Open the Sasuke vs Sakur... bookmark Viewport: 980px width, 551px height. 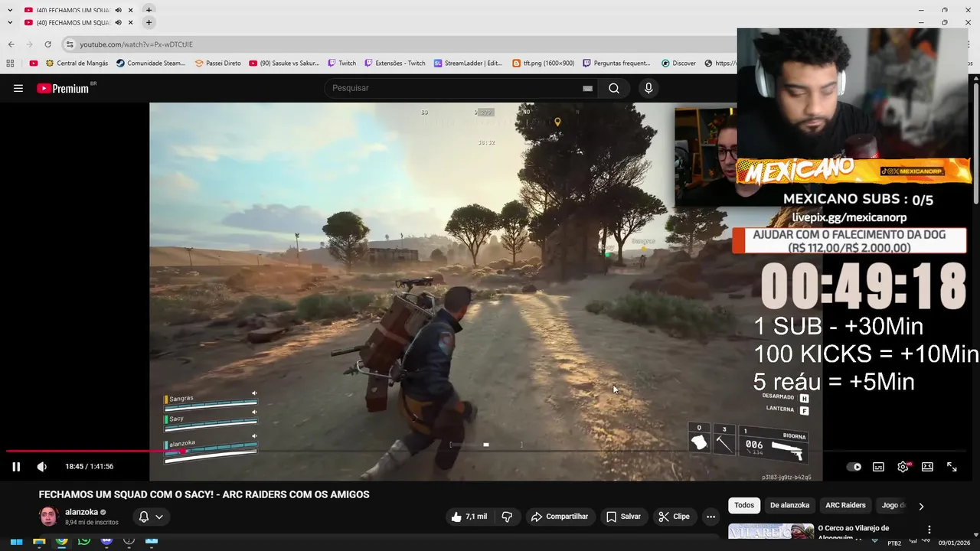[x=284, y=64]
